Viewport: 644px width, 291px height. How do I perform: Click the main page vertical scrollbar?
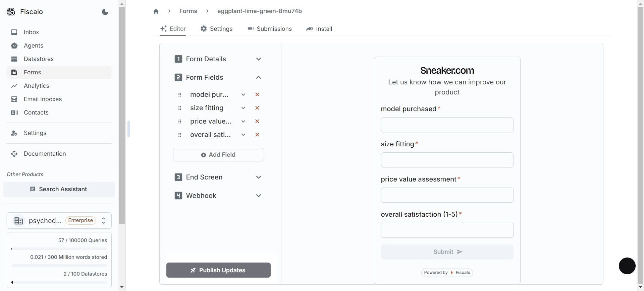click(x=640, y=145)
